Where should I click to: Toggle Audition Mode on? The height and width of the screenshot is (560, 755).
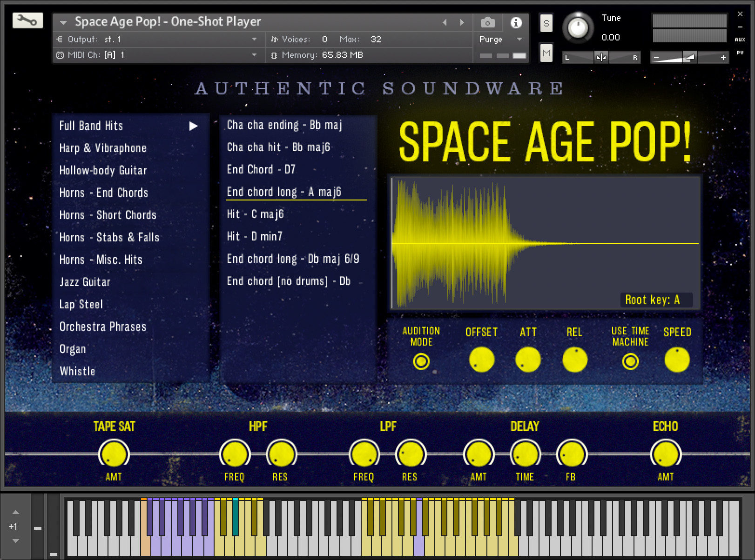pyautogui.click(x=421, y=361)
